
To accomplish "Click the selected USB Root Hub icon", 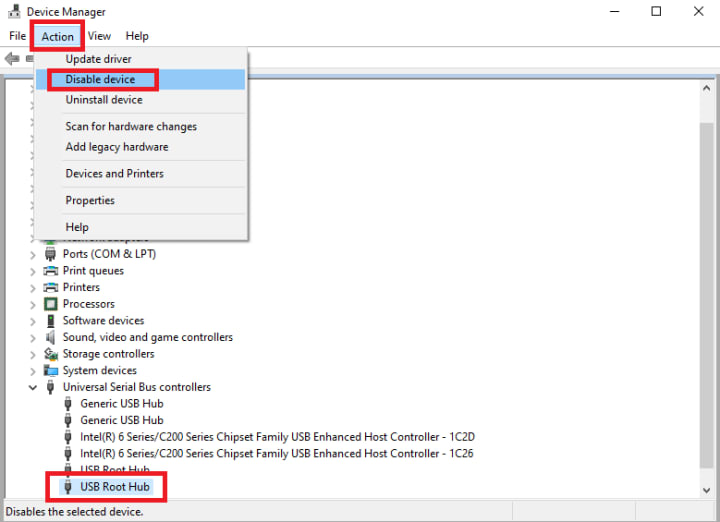I will tap(68, 487).
